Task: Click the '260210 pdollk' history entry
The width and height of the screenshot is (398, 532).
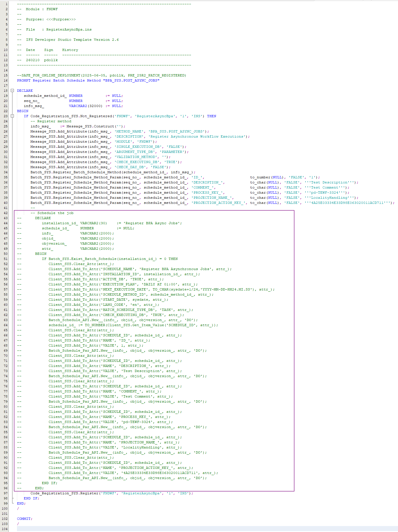Action: click(x=42, y=60)
